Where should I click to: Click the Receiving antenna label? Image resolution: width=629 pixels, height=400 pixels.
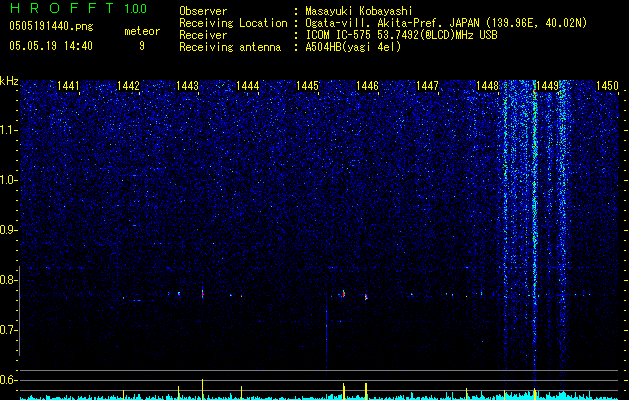pyautogui.click(x=230, y=47)
